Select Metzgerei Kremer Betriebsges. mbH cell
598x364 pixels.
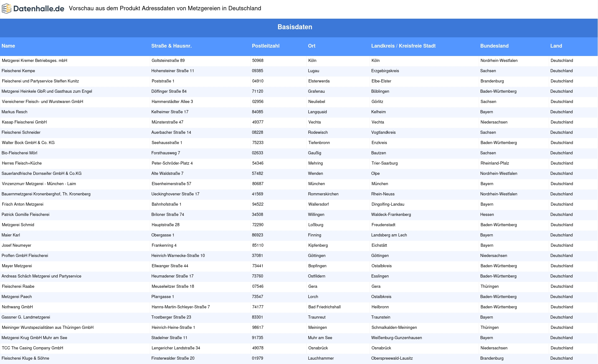(35, 61)
